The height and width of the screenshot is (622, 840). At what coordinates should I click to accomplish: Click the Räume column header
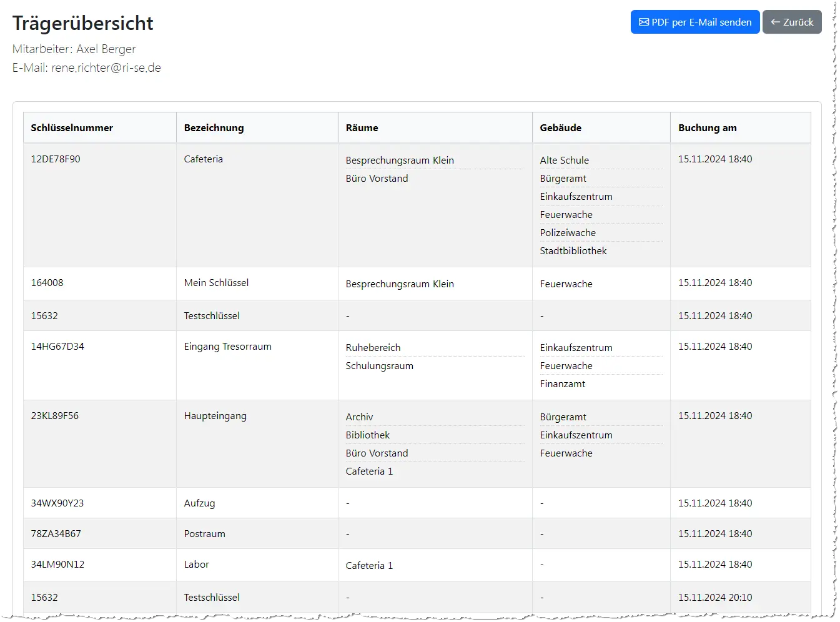coord(362,127)
